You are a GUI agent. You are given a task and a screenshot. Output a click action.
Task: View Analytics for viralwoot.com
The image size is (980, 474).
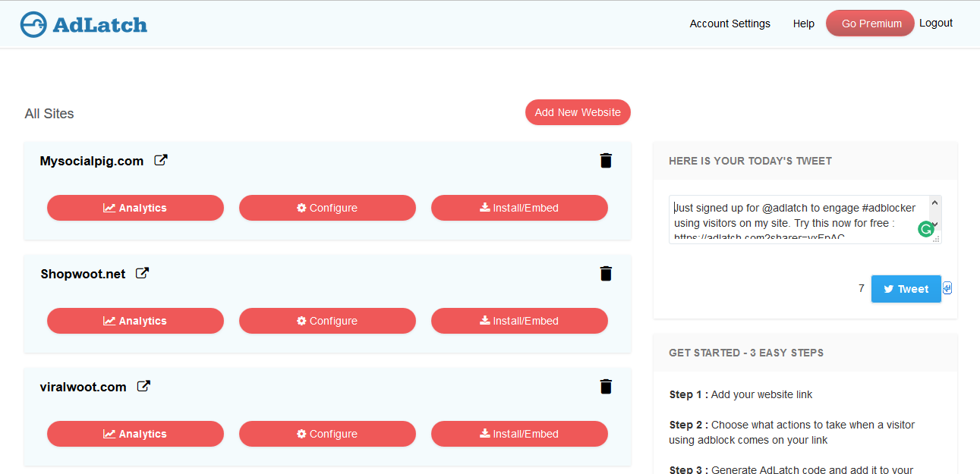point(135,434)
